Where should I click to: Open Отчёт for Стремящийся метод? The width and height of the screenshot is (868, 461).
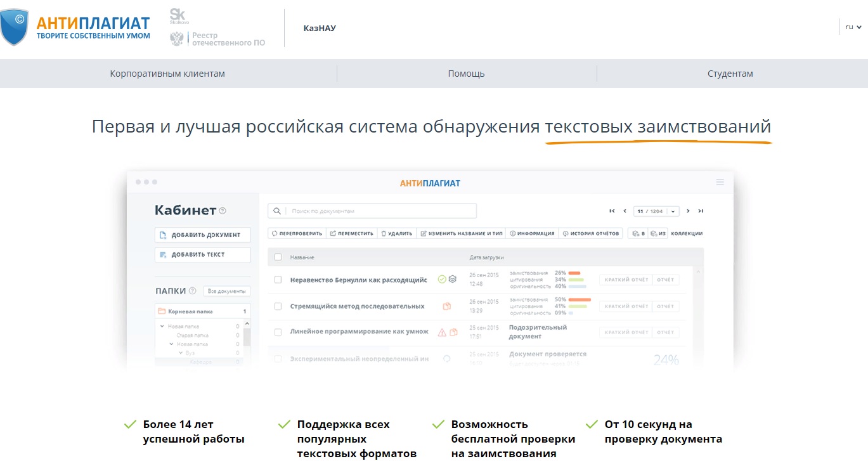click(665, 306)
